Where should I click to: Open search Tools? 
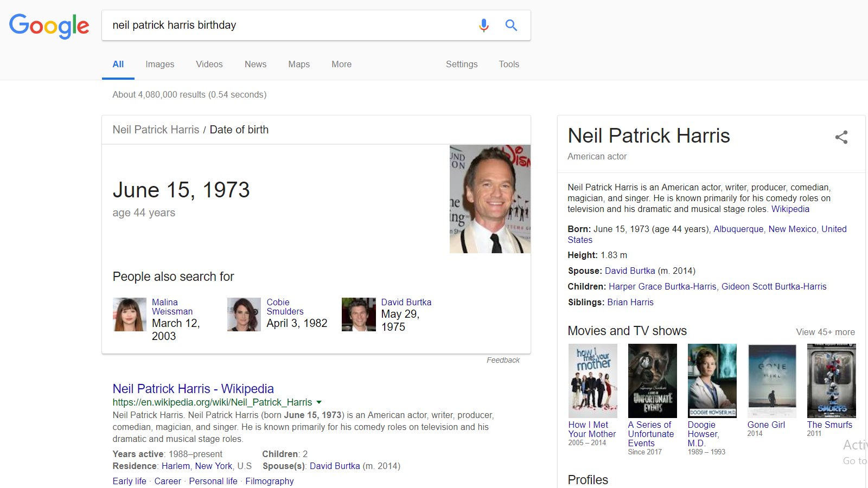509,64
